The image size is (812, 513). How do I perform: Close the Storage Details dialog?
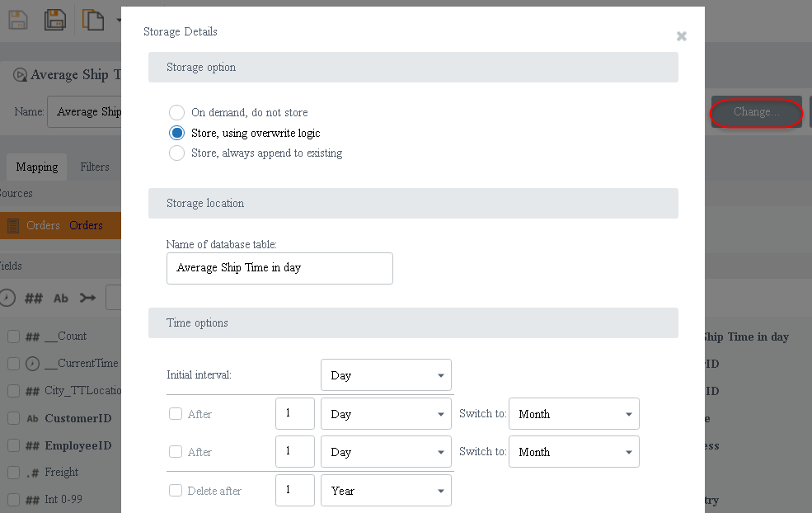click(681, 36)
